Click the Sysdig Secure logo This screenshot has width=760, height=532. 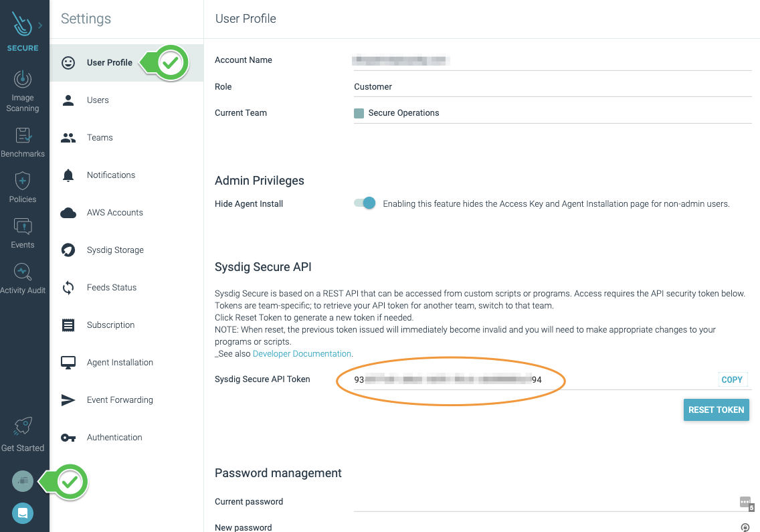tap(22, 24)
